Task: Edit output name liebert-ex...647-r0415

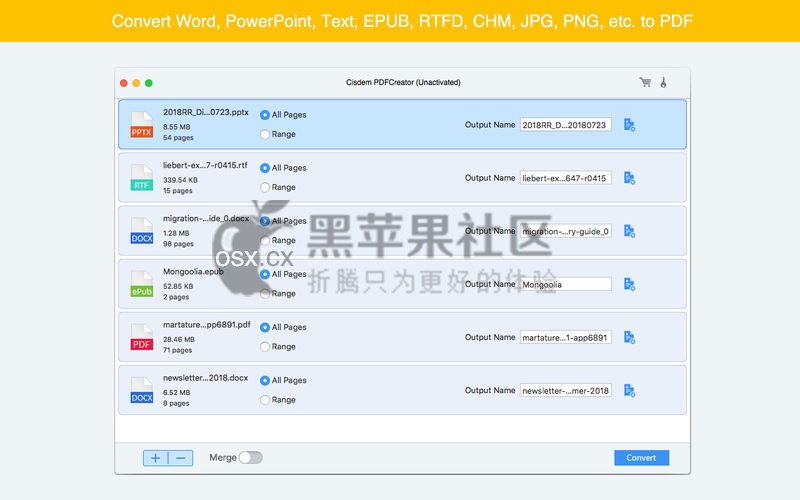Action: (x=565, y=178)
